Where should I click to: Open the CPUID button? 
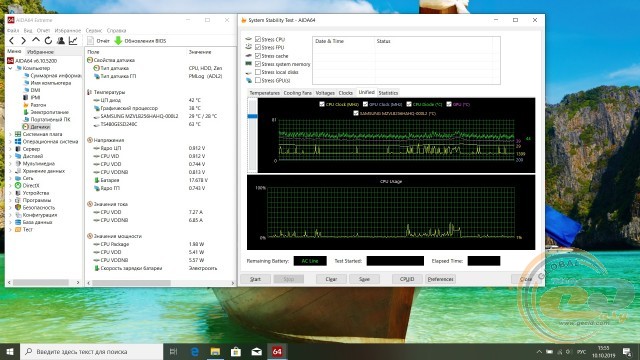coord(407,279)
